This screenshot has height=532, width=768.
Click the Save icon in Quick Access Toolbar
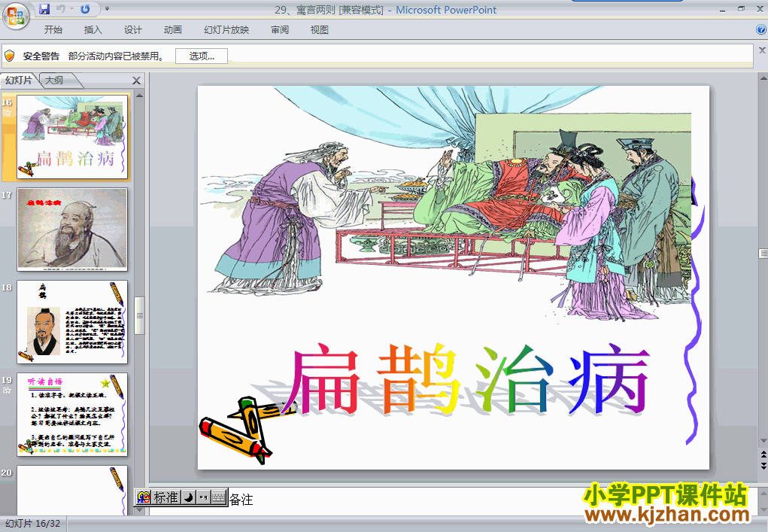click(44, 9)
